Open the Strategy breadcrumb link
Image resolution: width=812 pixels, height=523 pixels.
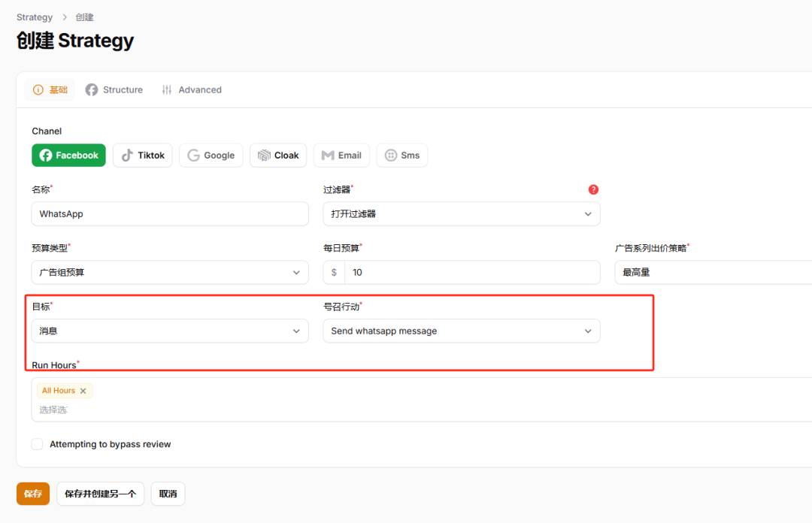[35, 17]
